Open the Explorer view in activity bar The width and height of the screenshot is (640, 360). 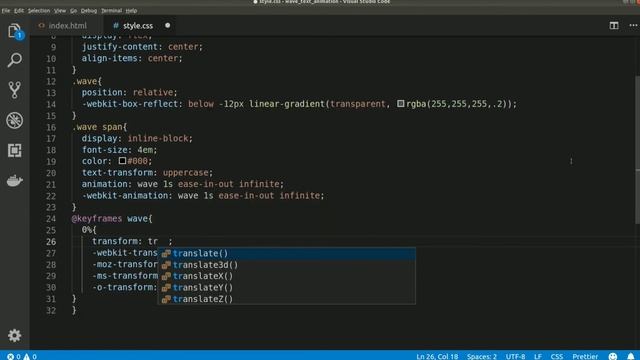(15, 31)
